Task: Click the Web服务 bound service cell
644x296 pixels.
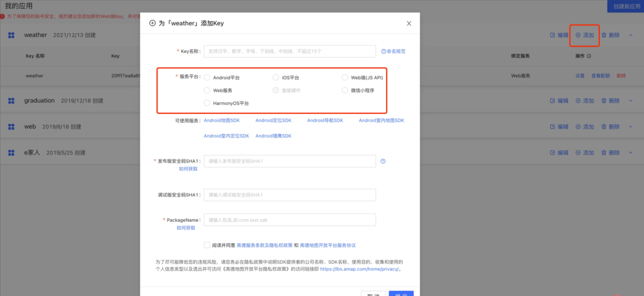Action: point(520,76)
